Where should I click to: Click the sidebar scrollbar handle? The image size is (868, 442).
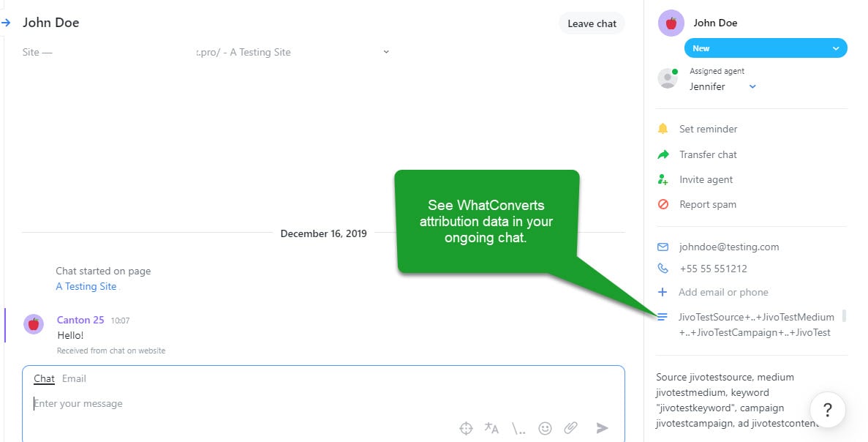click(844, 315)
